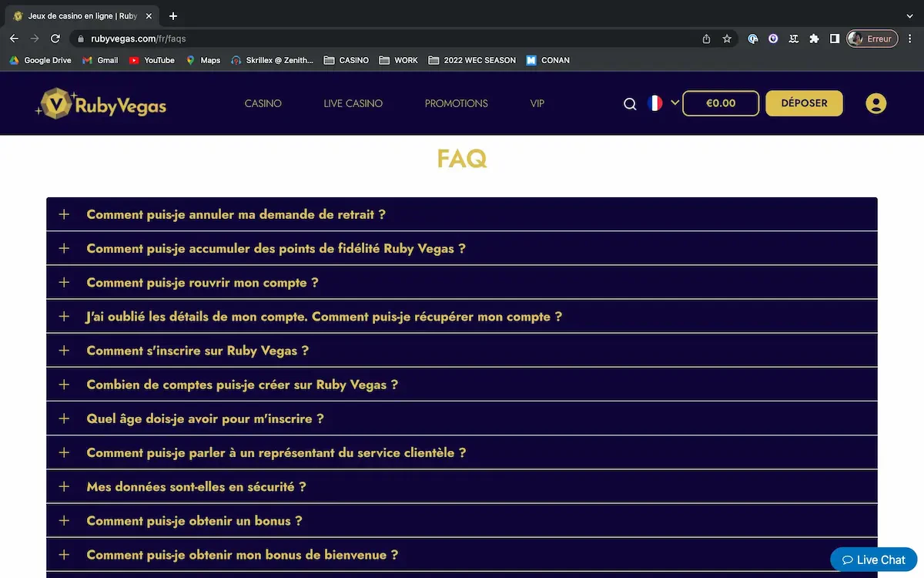Open the site search magnifier icon
The height and width of the screenshot is (578, 924).
630,104
